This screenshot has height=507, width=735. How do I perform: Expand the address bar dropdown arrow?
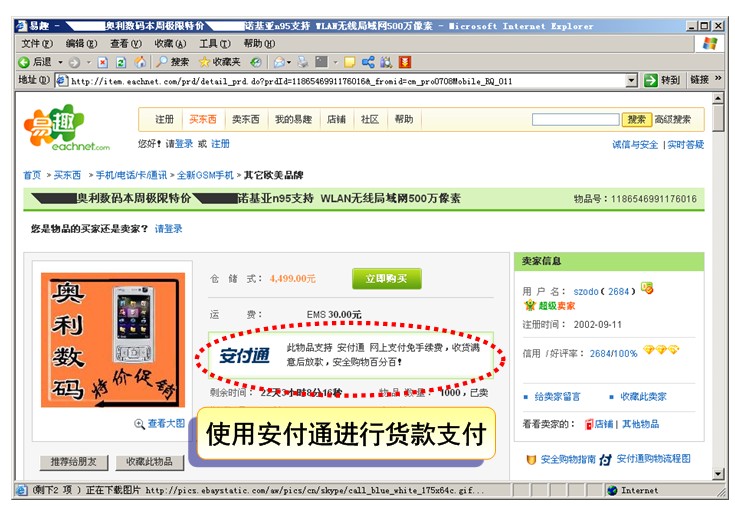(632, 81)
